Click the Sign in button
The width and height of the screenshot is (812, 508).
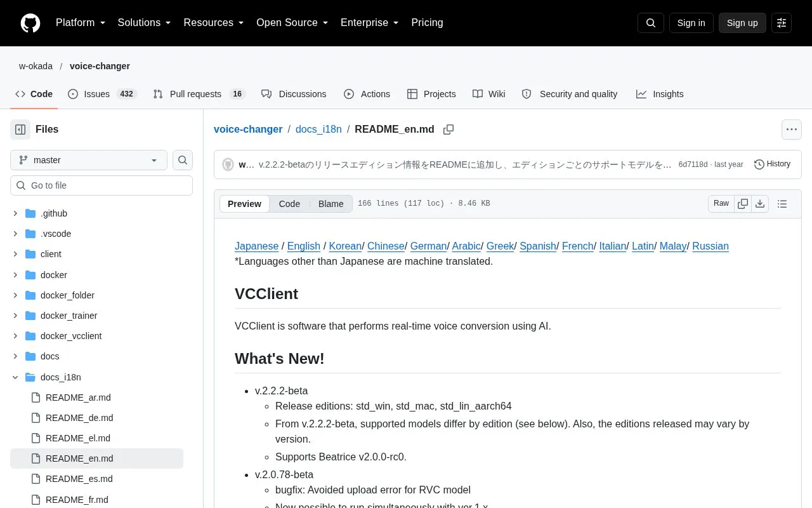coord(691,23)
